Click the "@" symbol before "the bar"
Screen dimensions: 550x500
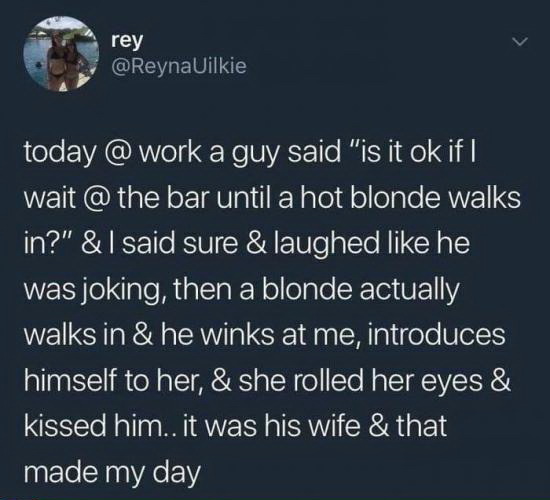tap(98, 199)
